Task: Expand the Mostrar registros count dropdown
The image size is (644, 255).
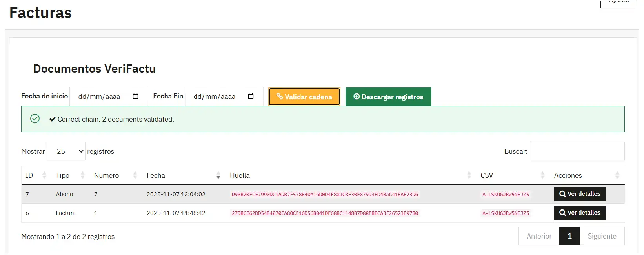Action: (66, 151)
